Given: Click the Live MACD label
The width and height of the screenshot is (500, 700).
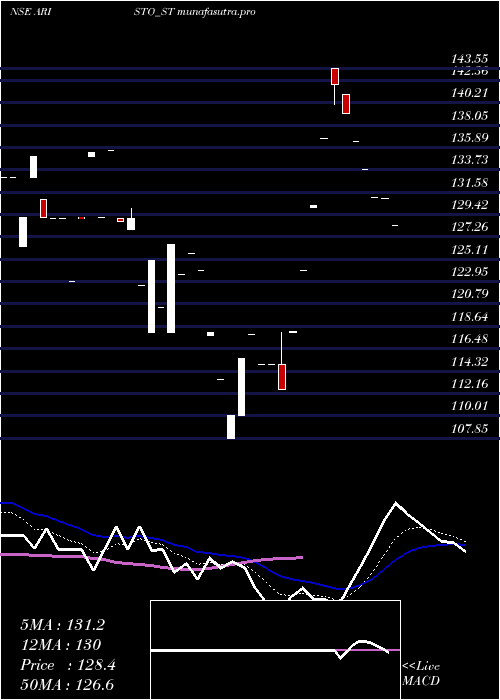Looking at the screenshot, I should [x=421, y=674].
